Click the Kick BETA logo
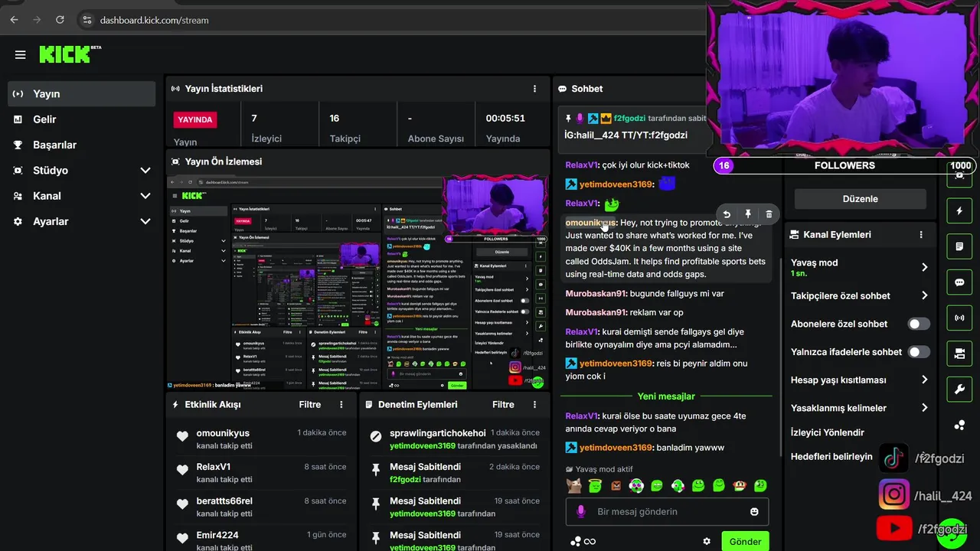 coord(70,54)
